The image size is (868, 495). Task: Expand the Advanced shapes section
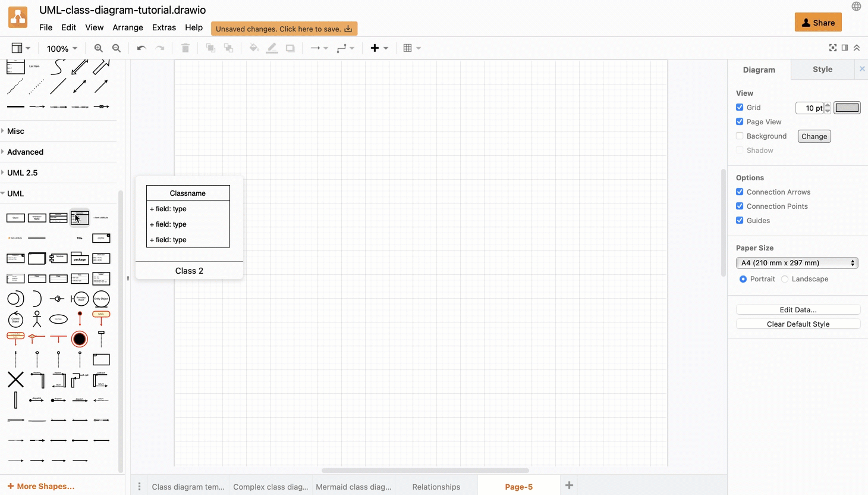click(26, 152)
